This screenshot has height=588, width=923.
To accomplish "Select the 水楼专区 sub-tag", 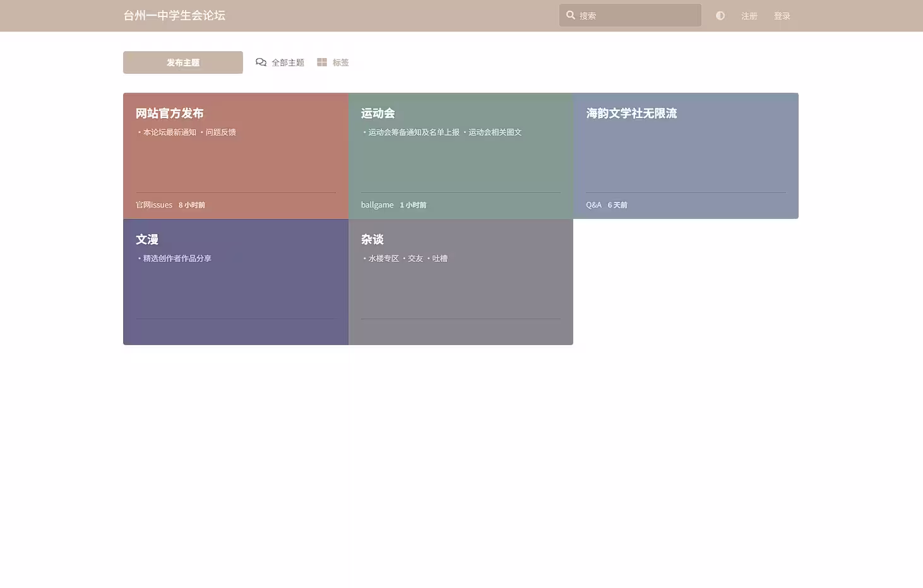I will coord(383,259).
